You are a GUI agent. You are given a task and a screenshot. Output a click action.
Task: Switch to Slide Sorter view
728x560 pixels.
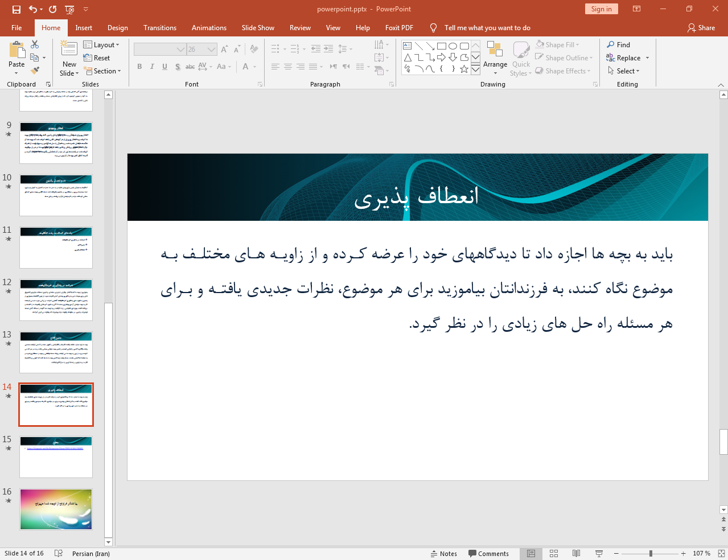(x=554, y=553)
